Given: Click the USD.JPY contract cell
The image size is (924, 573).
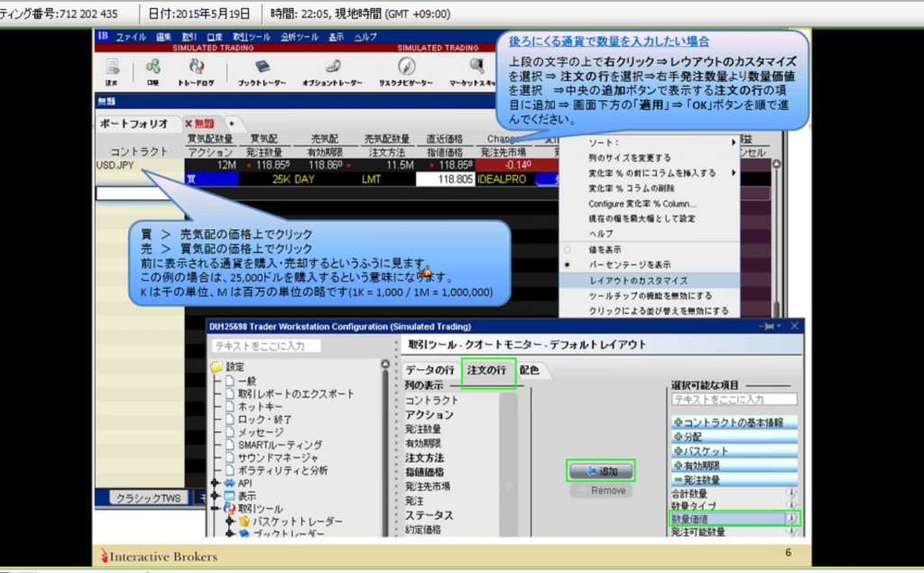Looking at the screenshot, I should point(140,166).
